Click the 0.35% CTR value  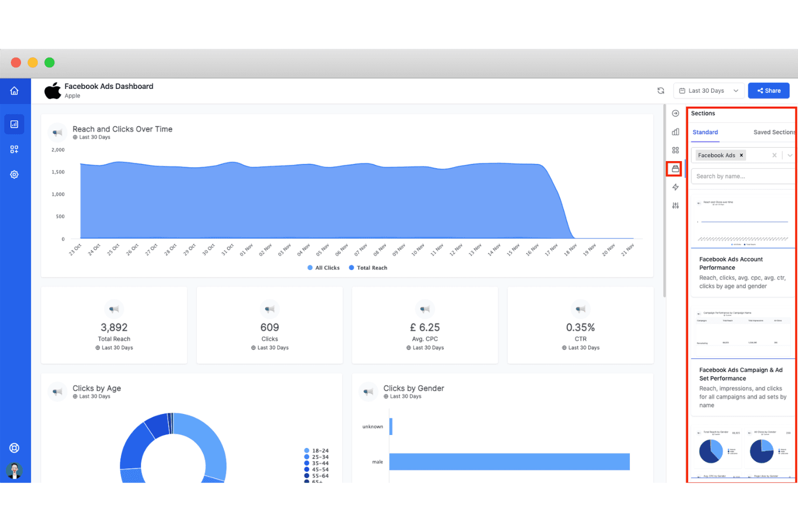coord(581,327)
